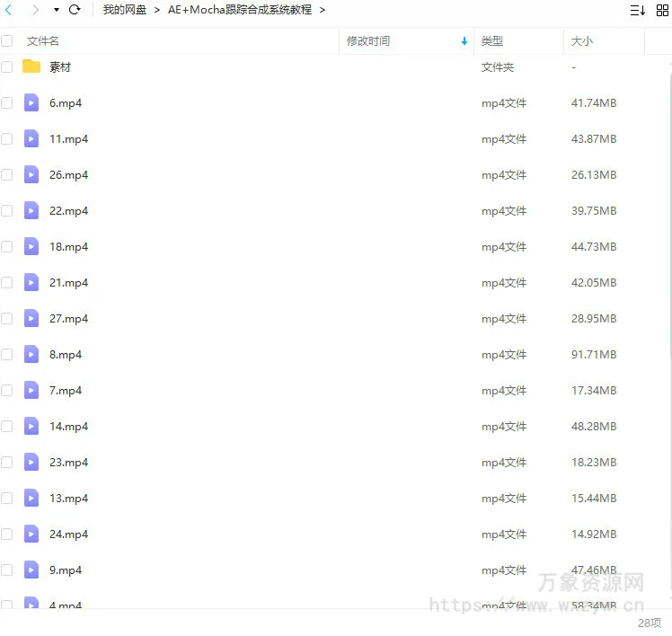Image resolution: width=672 pixels, height=636 pixels.
Task: Click the video icon for 8.mp4
Action: [x=31, y=355]
